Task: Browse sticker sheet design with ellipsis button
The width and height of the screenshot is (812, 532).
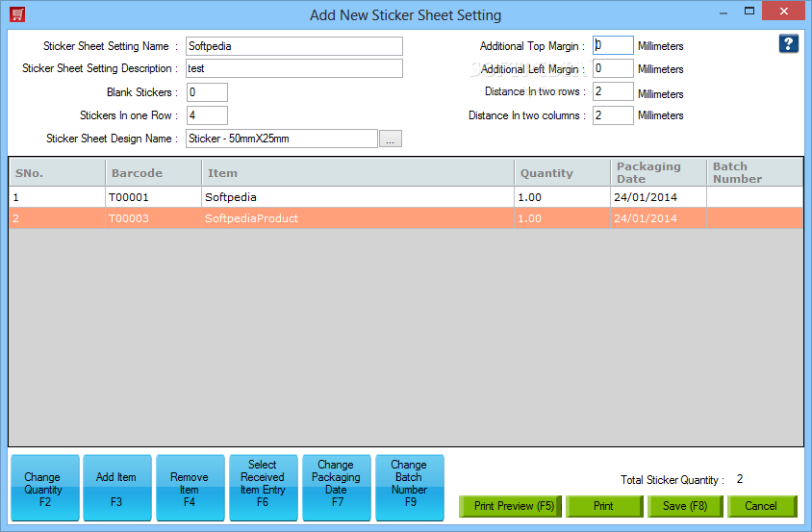Action: click(391, 139)
